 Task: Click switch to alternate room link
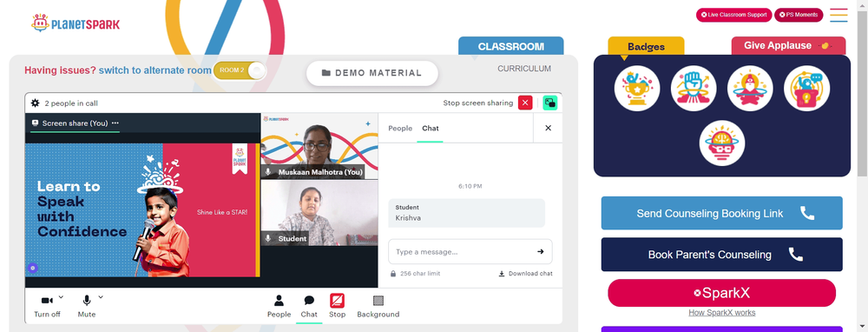[155, 70]
